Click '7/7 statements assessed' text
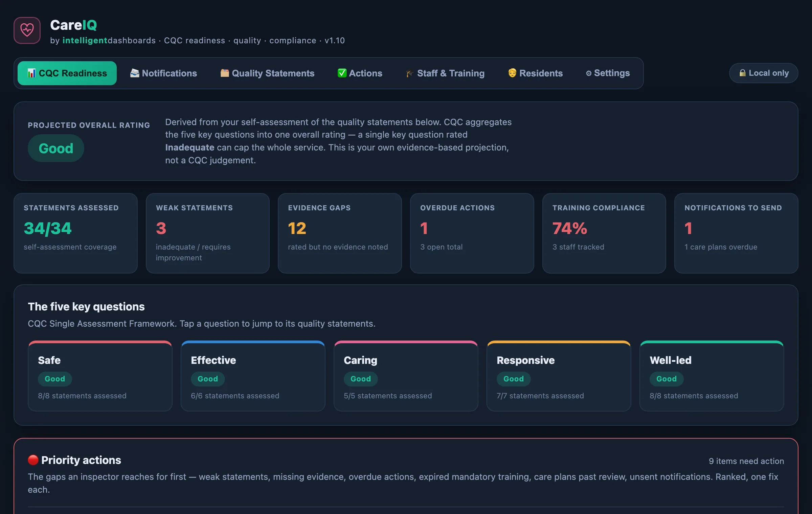Screen dimensions: 812x514 click(x=540, y=396)
